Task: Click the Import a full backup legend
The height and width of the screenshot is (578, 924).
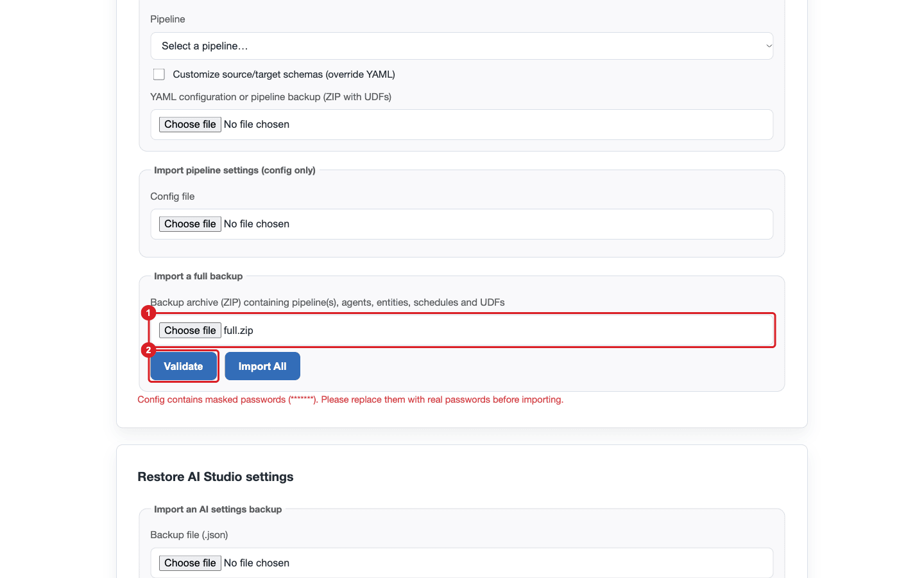Action: pos(198,276)
